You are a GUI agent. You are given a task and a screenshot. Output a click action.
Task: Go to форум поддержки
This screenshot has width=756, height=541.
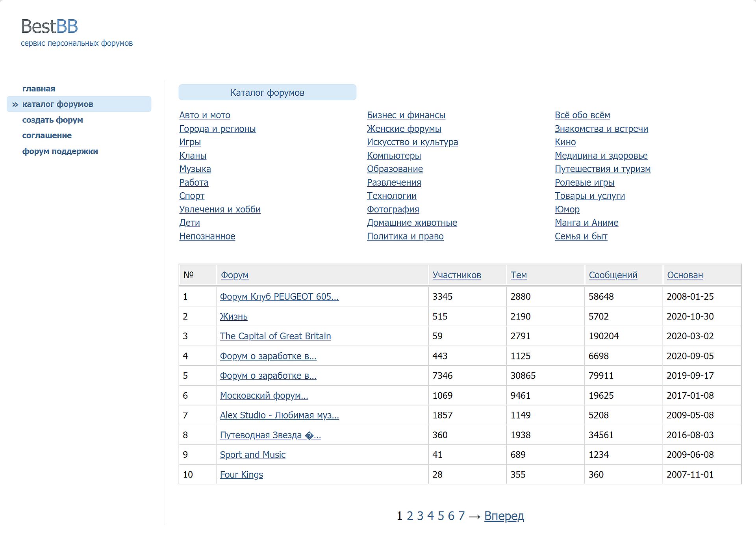point(60,151)
